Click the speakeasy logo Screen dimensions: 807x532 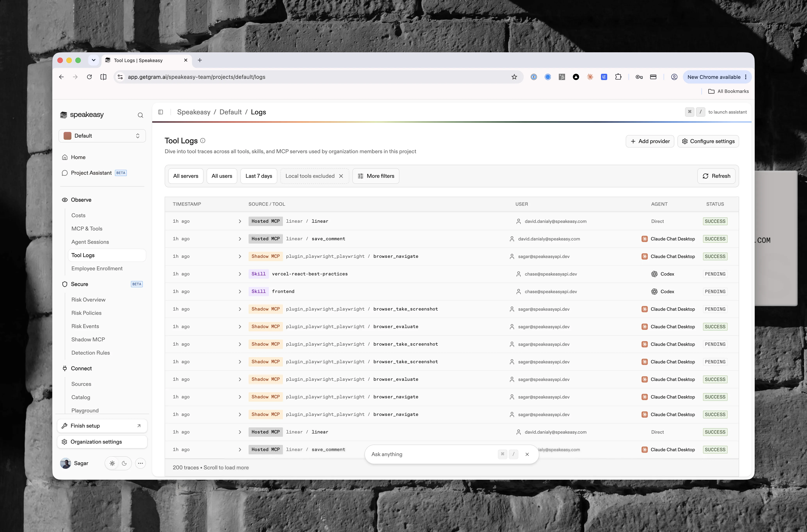[82, 115]
